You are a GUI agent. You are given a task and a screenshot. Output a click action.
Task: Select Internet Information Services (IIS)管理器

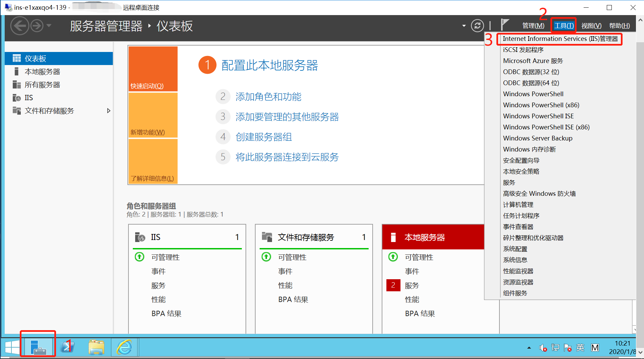(x=560, y=39)
